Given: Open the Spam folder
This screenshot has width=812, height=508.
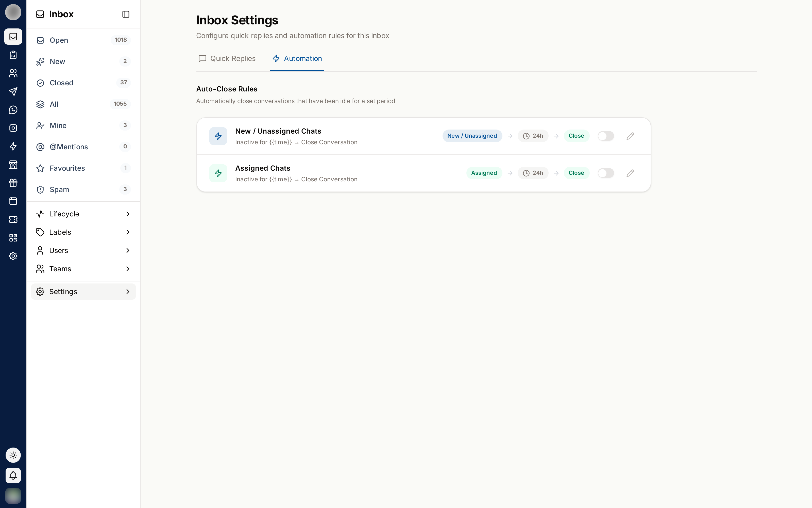Looking at the screenshot, I should (x=83, y=189).
